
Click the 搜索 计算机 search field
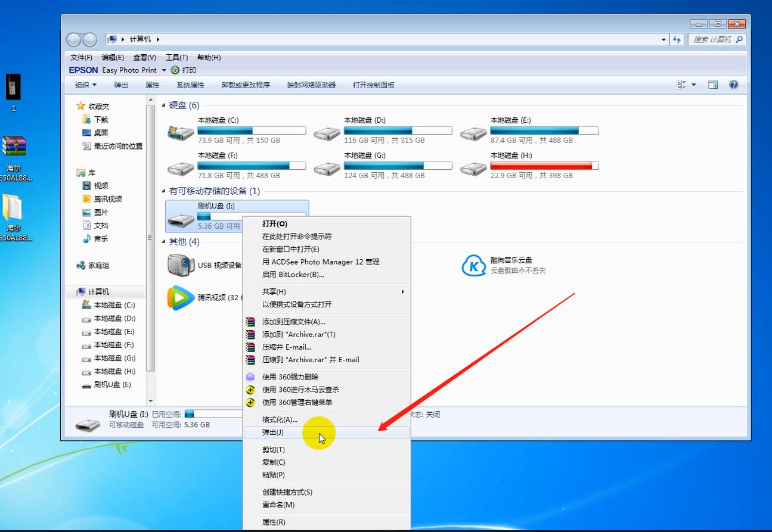[x=712, y=39]
